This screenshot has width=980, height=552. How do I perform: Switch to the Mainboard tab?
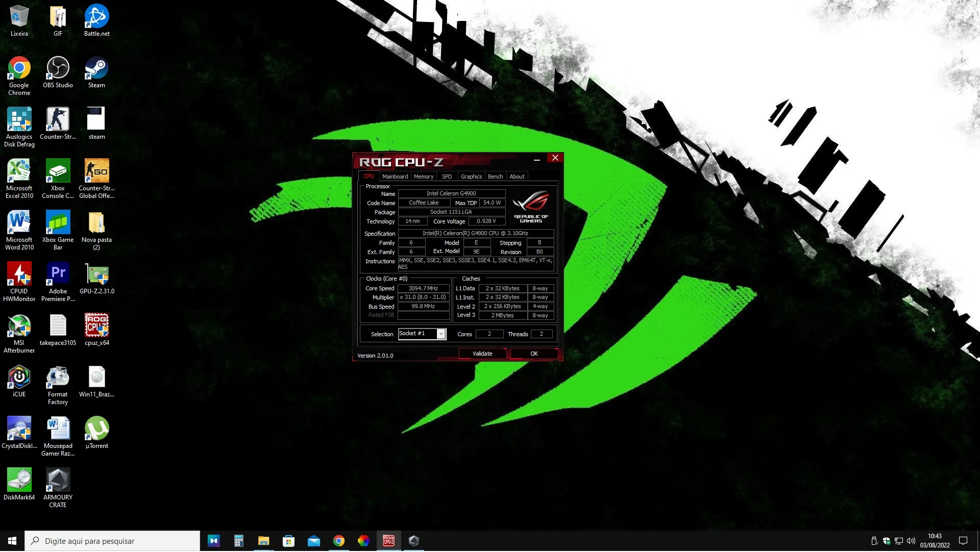tap(395, 177)
